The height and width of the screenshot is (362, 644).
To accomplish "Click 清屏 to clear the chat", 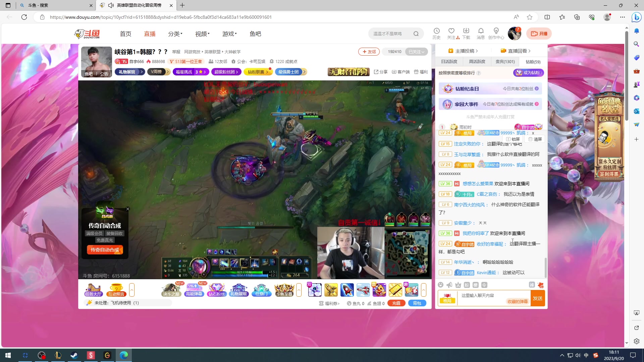I will (x=535, y=139).
